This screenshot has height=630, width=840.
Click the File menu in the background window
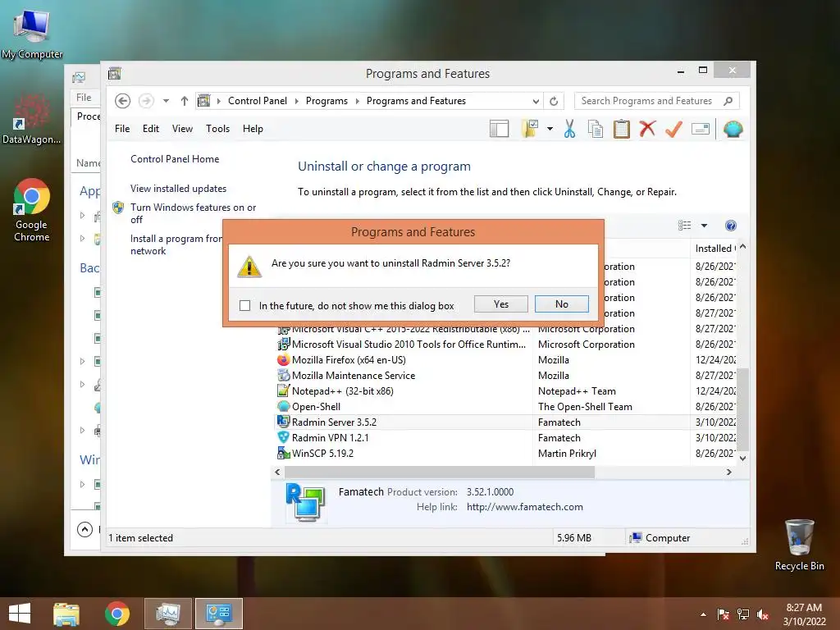84,97
